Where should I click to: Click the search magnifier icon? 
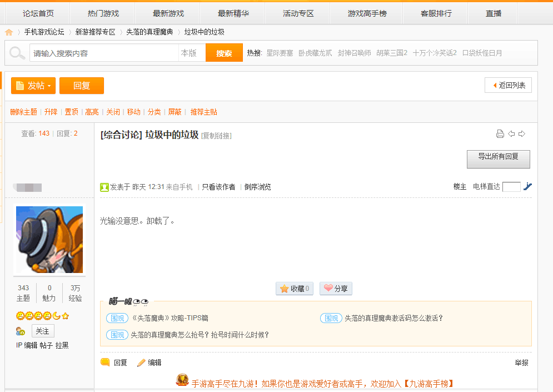[x=17, y=53]
